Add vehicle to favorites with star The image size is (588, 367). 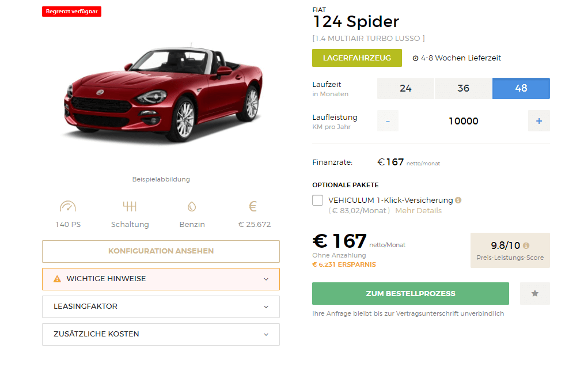(535, 293)
